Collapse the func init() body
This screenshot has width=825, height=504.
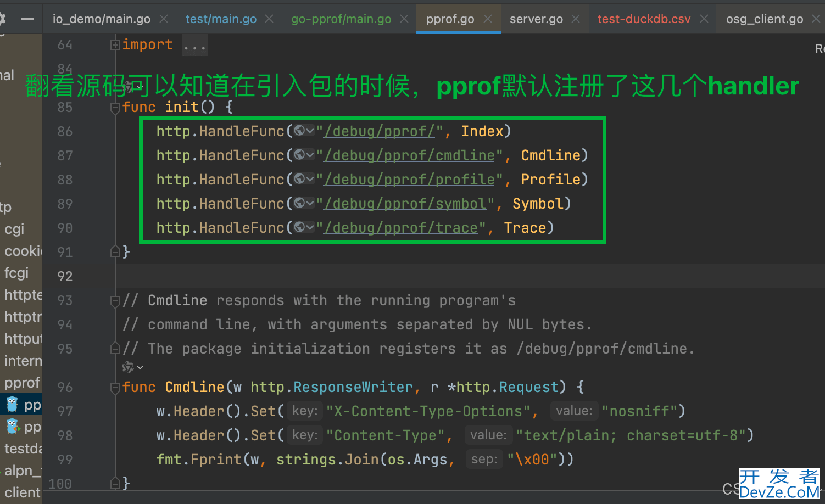(x=115, y=108)
